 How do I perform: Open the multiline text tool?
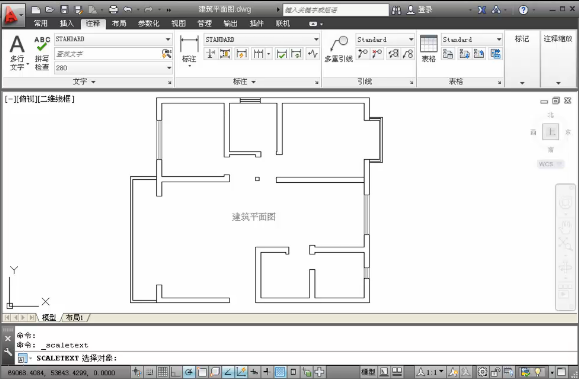coord(17,53)
